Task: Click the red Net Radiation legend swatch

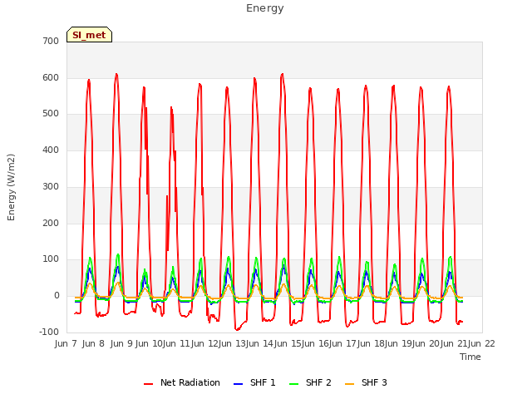Action: 148,384
